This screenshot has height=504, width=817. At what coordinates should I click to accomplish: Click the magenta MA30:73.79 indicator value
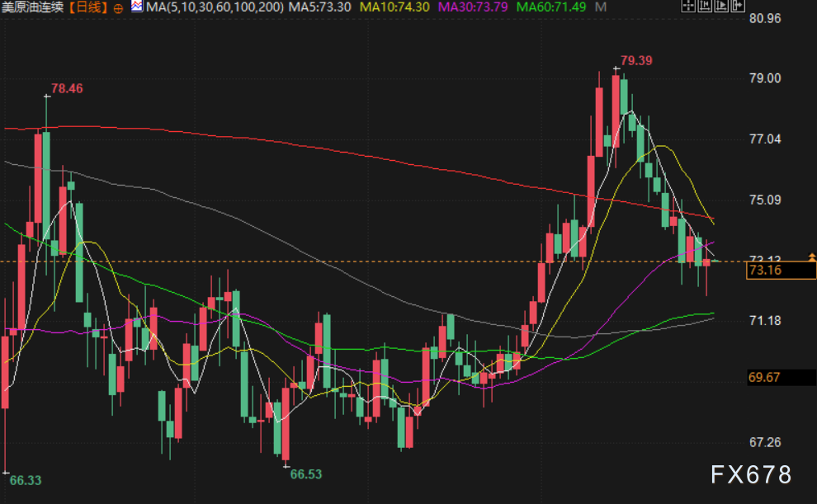[473, 7]
